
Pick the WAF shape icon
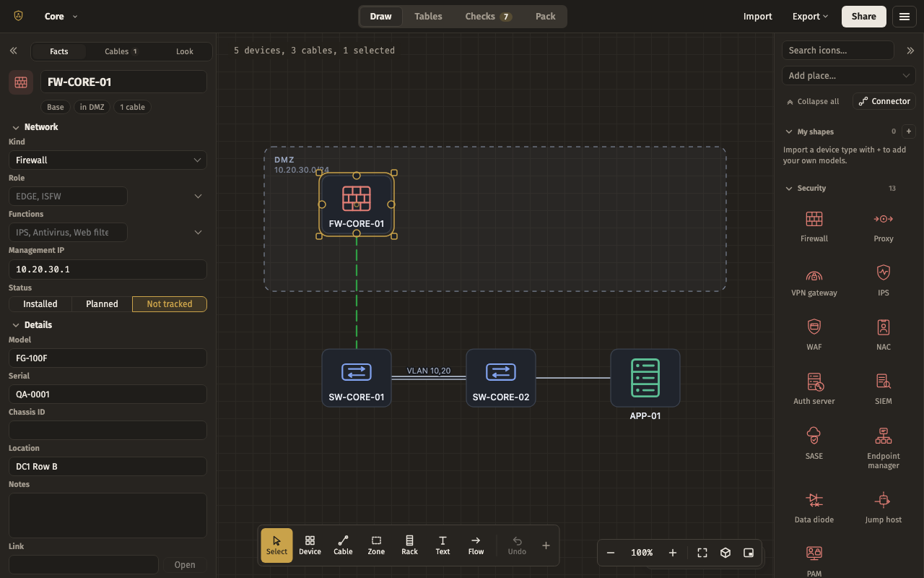(814, 327)
